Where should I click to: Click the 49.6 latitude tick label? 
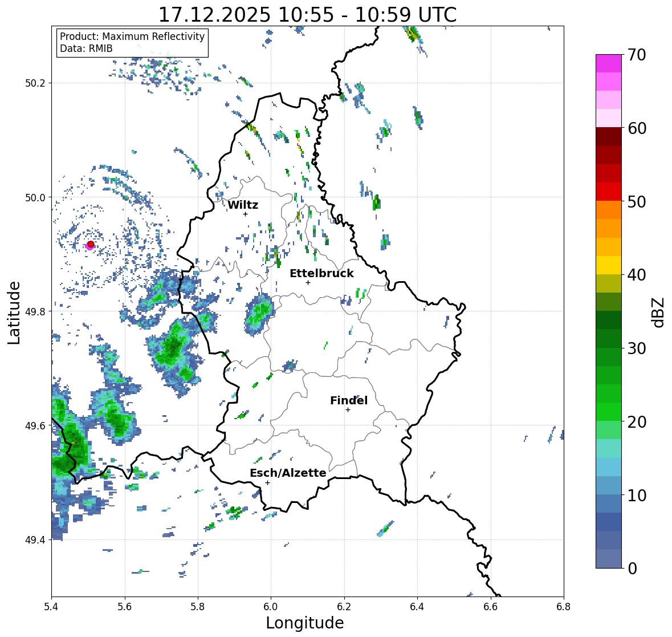[35, 425]
